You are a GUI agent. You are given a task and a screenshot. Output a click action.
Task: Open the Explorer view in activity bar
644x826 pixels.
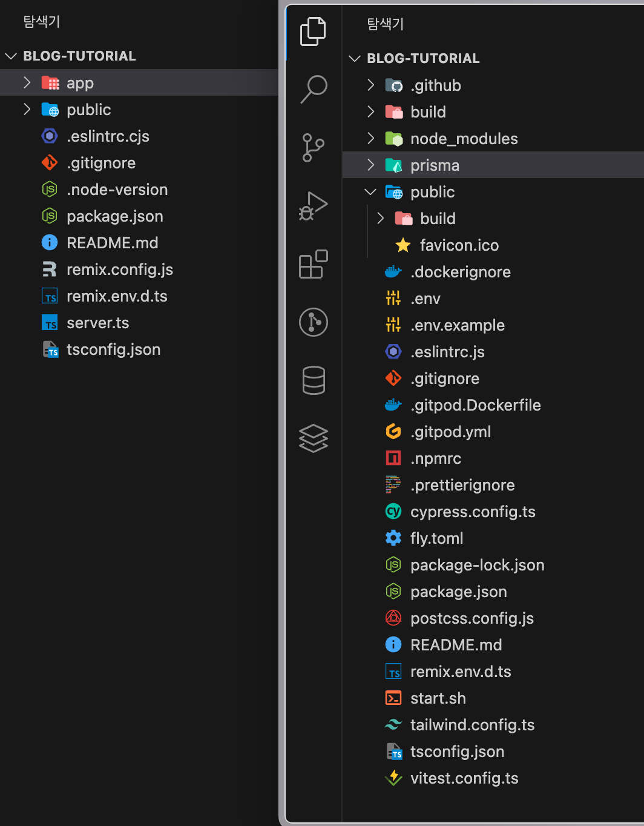[313, 31]
